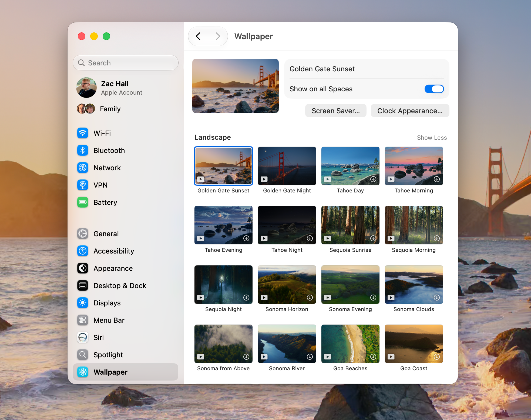Viewport: 531px width, 420px height.
Task: Open the Accessibility icon
Action: pos(83,251)
